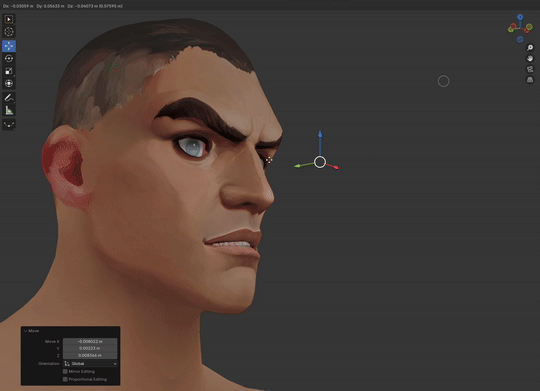This screenshot has width=540, height=391.
Task: Switch to the Rotate tool
Action: point(9,59)
